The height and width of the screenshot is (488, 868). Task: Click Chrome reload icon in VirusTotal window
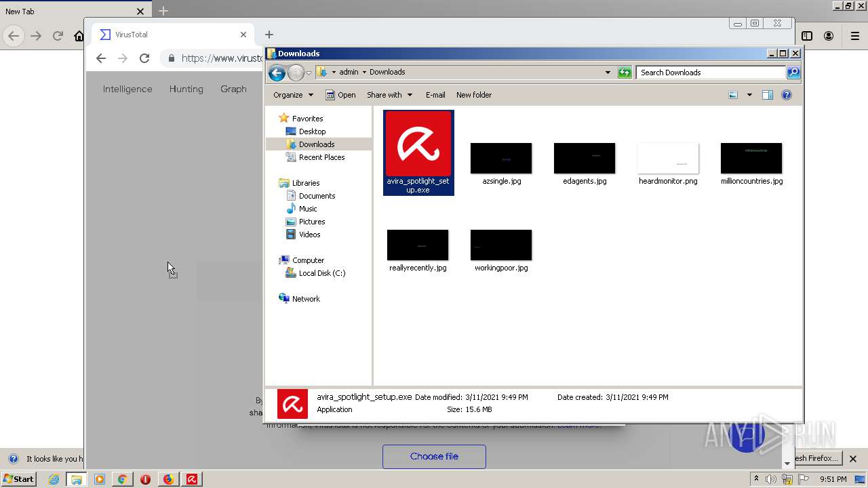(x=144, y=58)
